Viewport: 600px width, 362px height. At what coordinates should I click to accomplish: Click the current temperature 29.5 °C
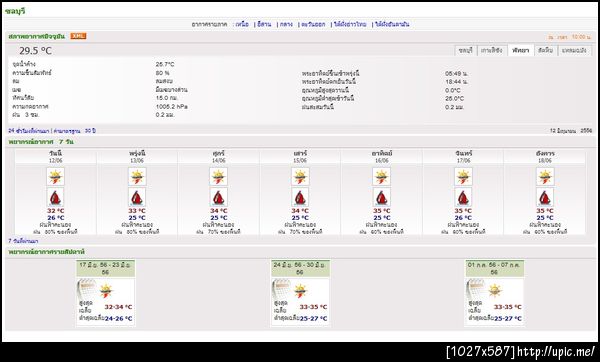tap(36, 51)
